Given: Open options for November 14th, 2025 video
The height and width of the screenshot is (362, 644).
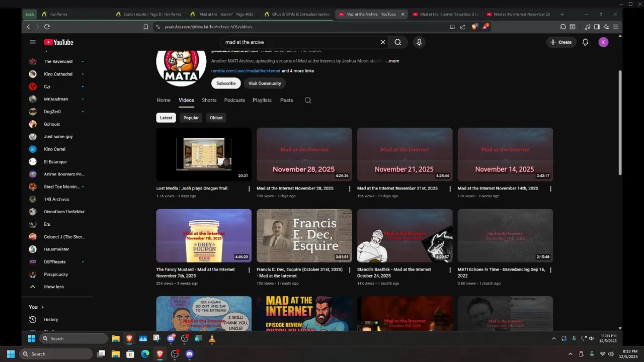Looking at the screenshot, I should point(550,189).
